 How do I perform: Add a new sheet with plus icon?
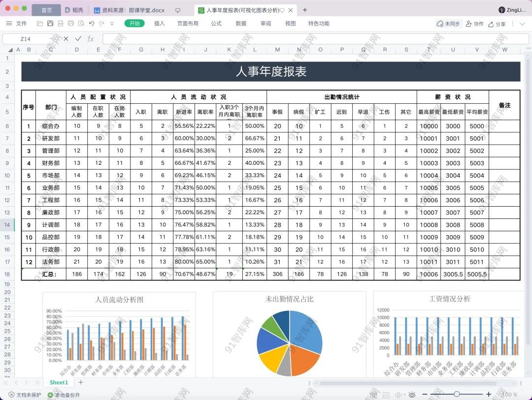click(81, 382)
